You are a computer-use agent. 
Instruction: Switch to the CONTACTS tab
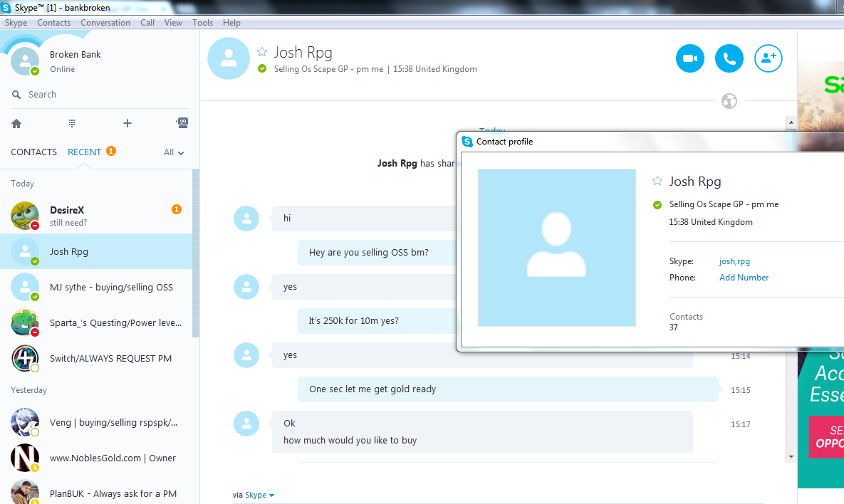(x=33, y=152)
